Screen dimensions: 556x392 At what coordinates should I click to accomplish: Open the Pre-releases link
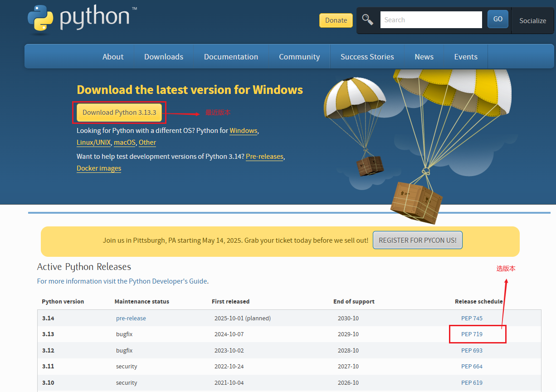coord(264,156)
